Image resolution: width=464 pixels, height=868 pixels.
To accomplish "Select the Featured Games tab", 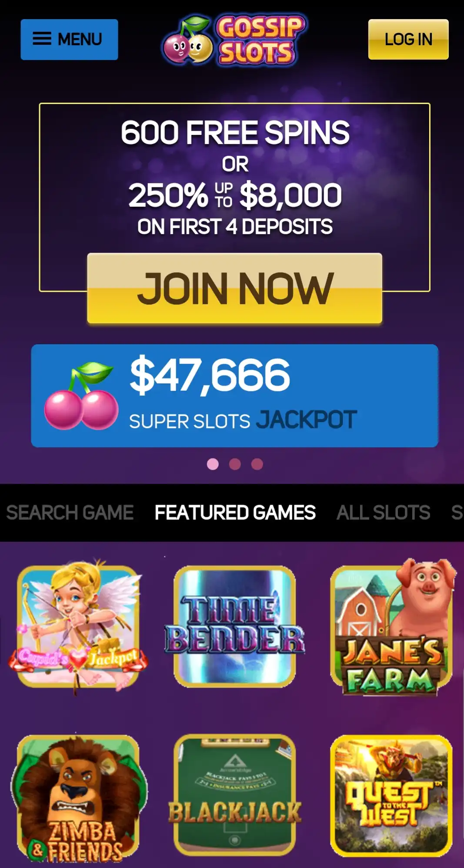I will [235, 512].
